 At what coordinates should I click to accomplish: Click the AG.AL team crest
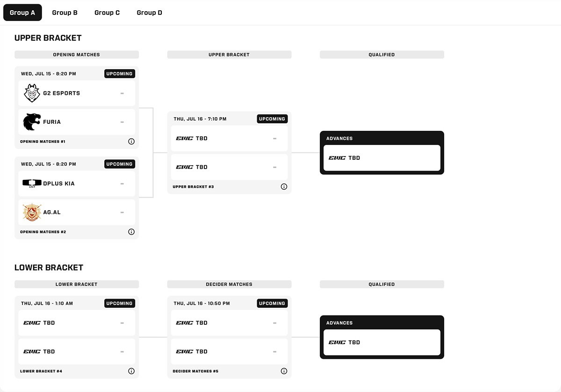32,212
